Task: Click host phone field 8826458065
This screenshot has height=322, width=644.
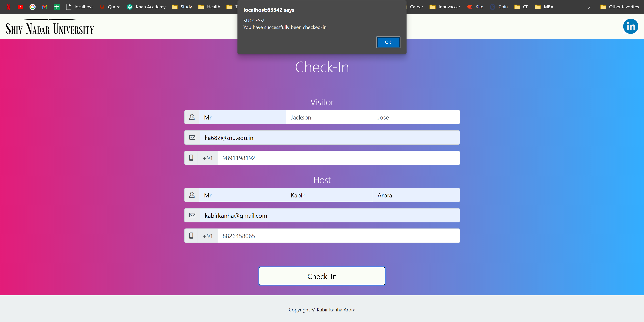Action: tap(338, 236)
